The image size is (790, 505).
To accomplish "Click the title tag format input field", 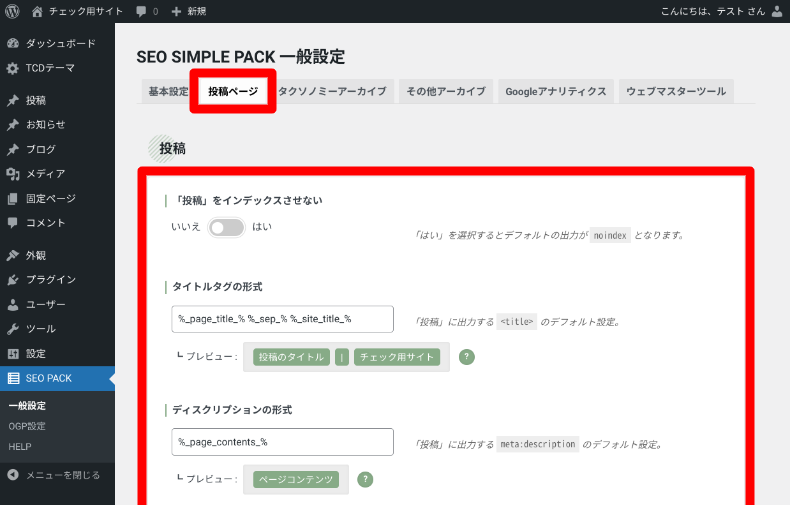I will [x=282, y=319].
